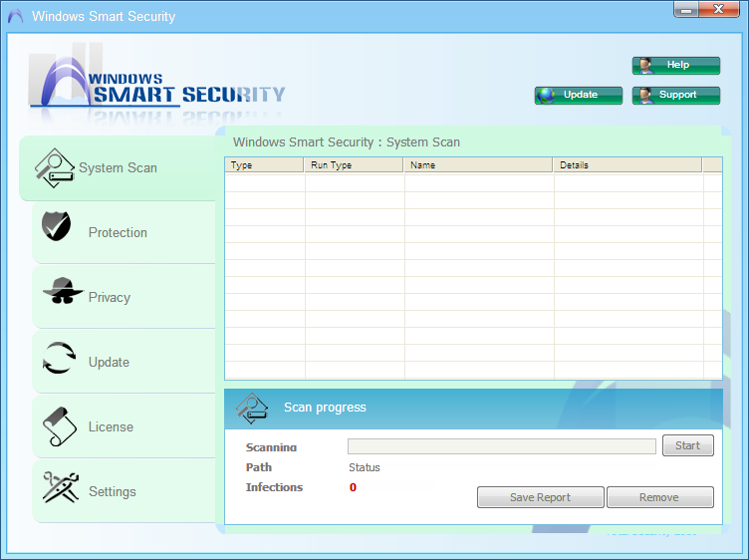Click the Scan progress header icon
749x560 pixels.
coord(252,409)
